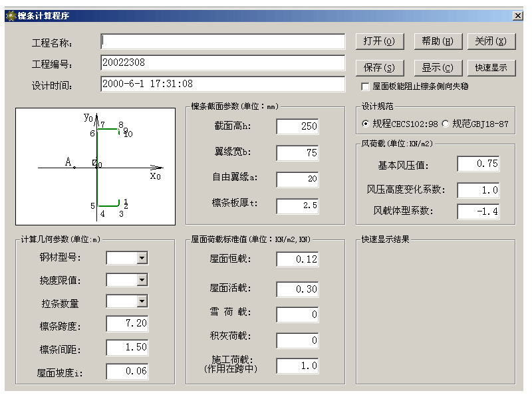
Task: Open the 拉条数量 combo box
Action: click(x=142, y=301)
